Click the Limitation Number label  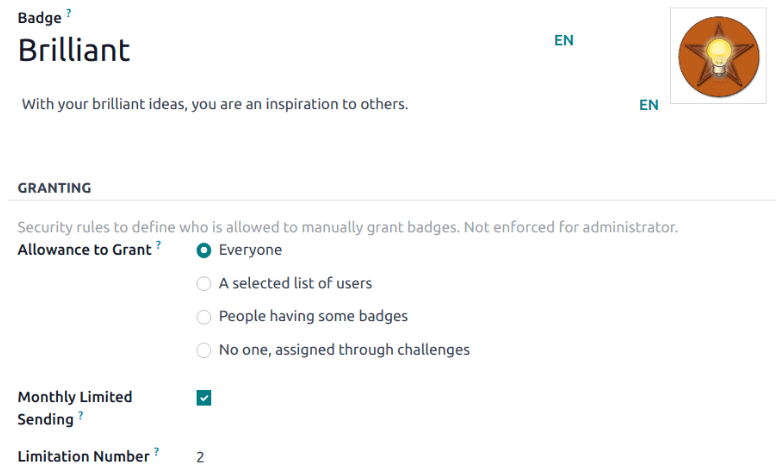pos(83,456)
